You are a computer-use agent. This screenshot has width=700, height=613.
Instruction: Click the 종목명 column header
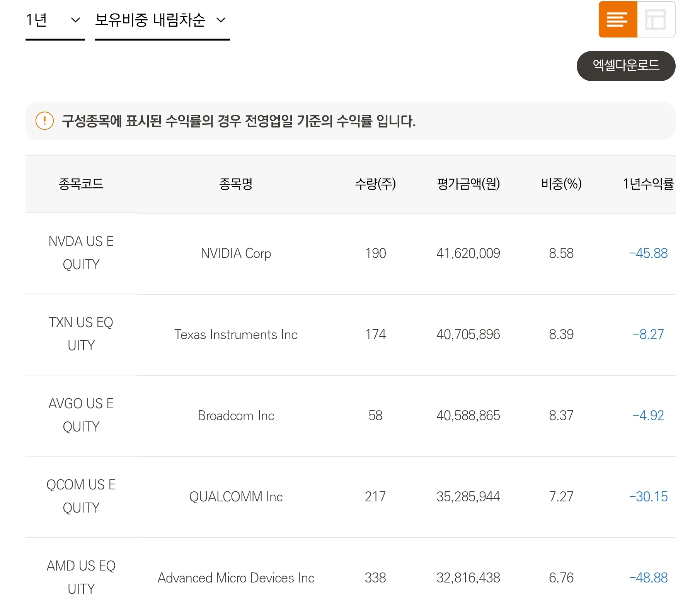tap(236, 184)
